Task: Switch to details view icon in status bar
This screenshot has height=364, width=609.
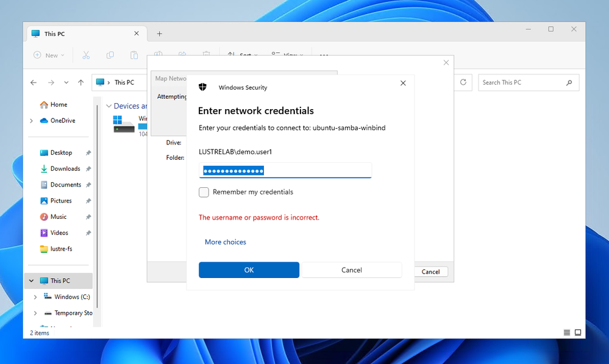Action: tap(567, 332)
